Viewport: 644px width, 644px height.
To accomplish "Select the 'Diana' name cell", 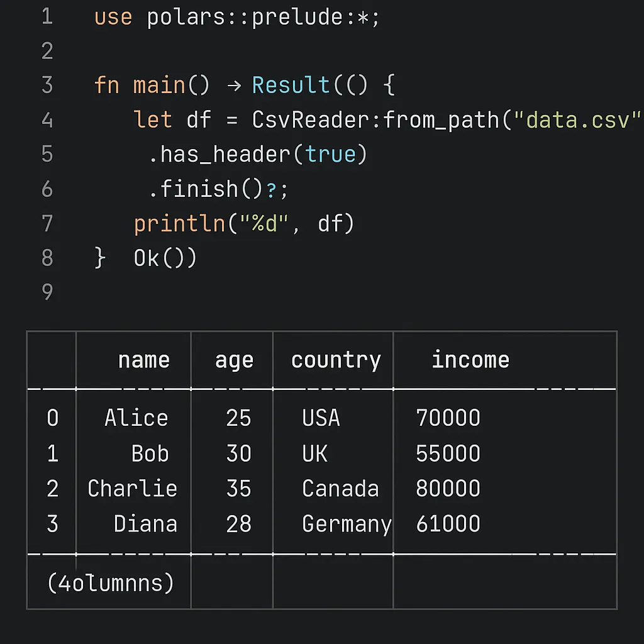I will [x=145, y=524].
